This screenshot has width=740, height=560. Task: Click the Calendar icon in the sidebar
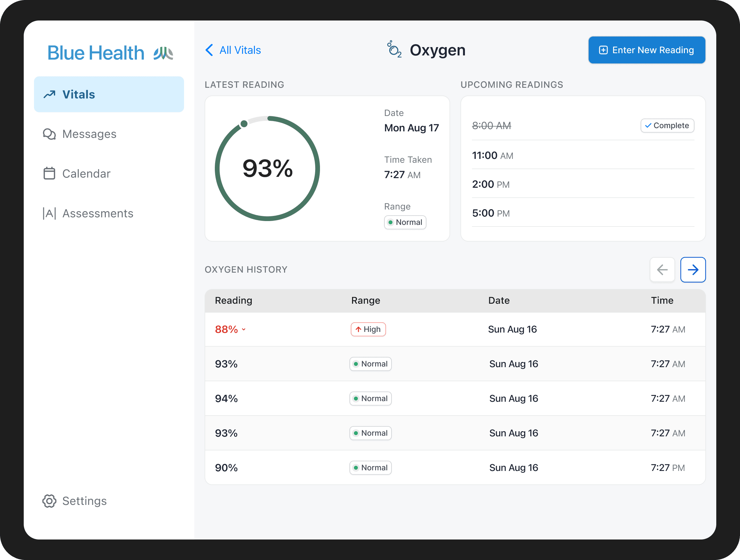pos(49,173)
